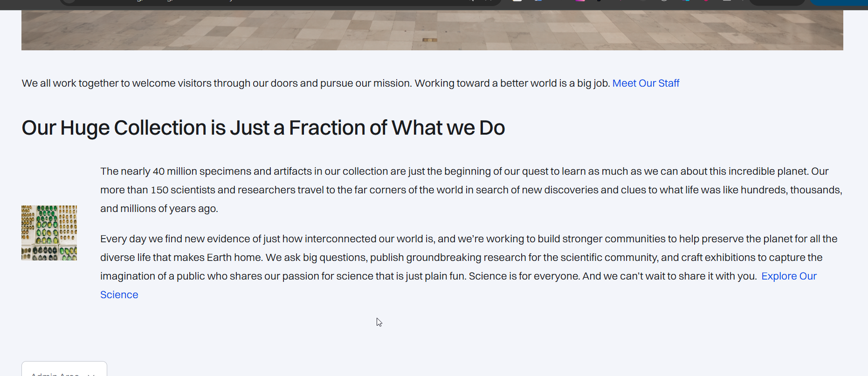This screenshot has width=868, height=376.
Task: Click the small brass plaque in floor image
Action: click(429, 40)
